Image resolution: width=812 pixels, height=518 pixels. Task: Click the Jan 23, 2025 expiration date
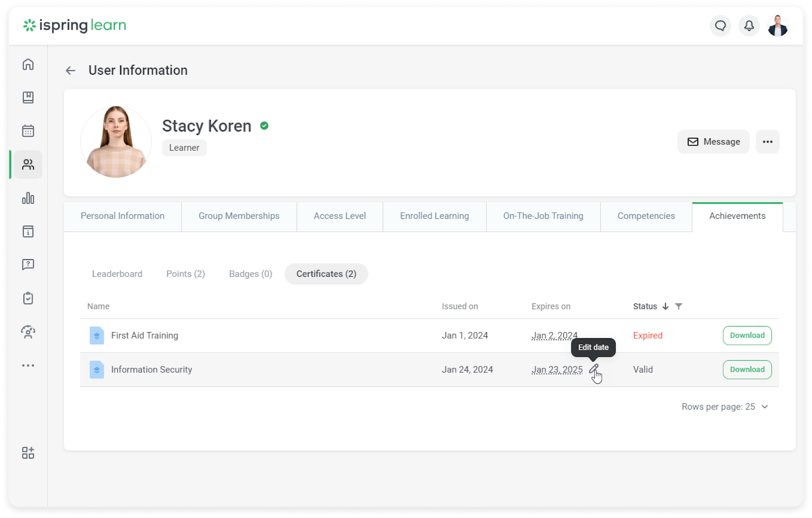tap(557, 370)
